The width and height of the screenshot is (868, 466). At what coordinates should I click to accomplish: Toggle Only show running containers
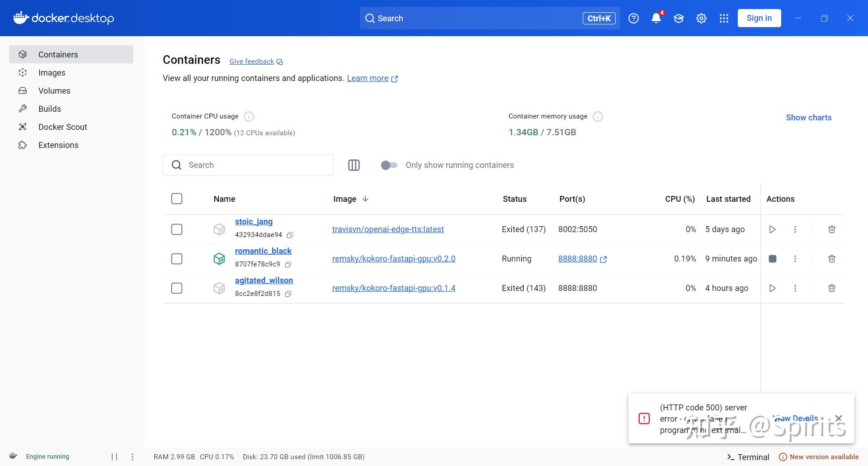pos(389,165)
